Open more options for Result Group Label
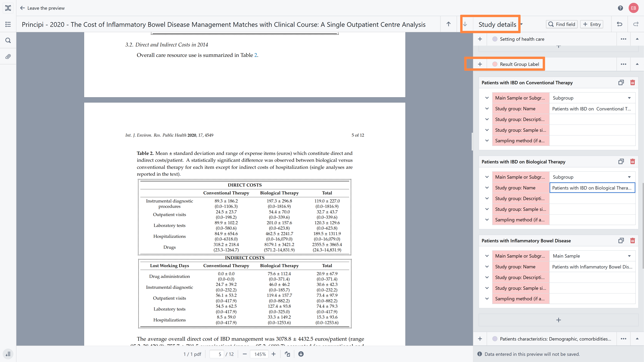Screen dimensions: 644x362 click(x=624, y=64)
